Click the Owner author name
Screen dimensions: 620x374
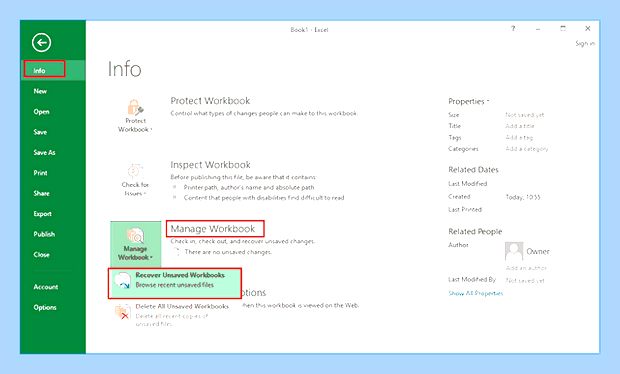point(538,251)
